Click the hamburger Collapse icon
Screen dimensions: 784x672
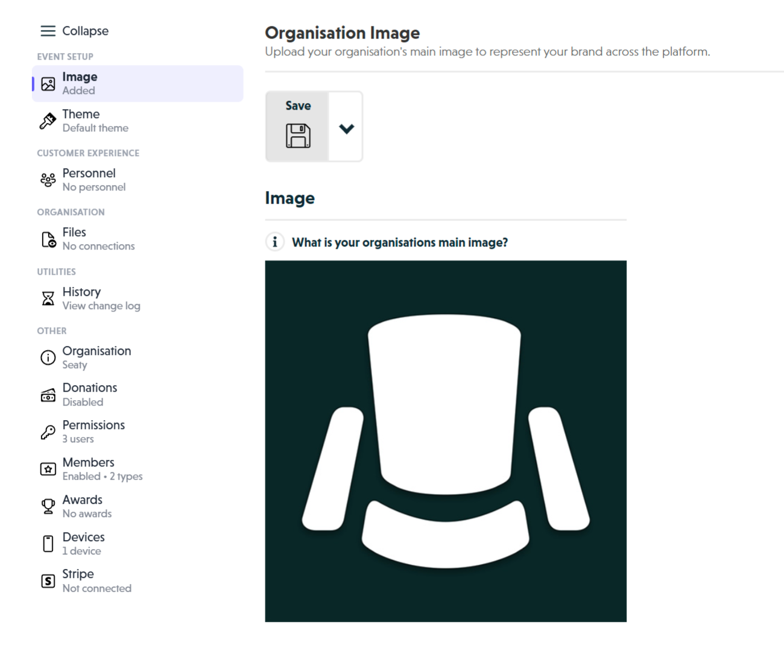pos(48,31)
